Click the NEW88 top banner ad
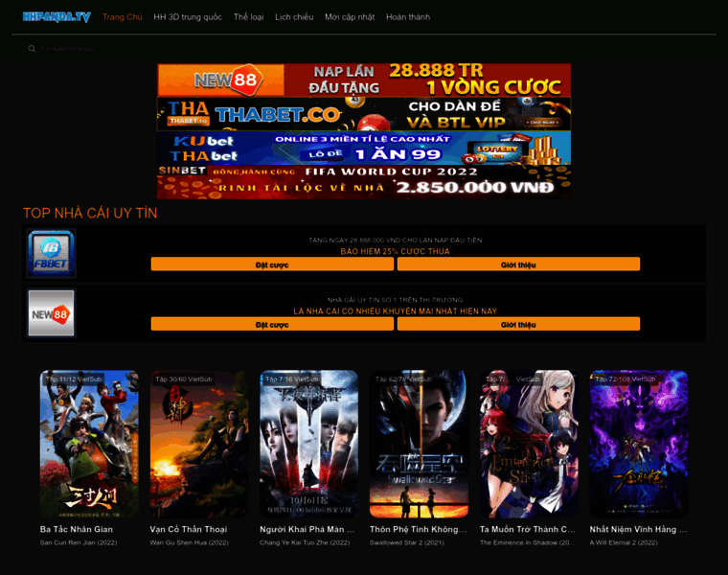 point(364,80)
